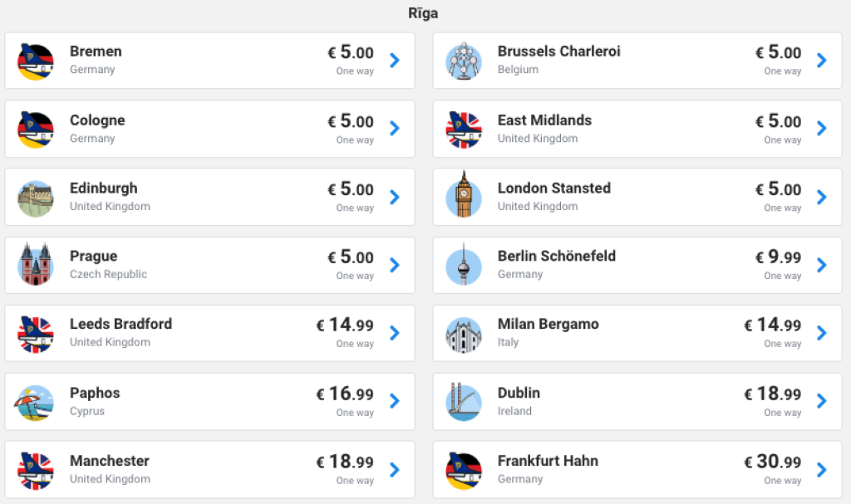This screenshot has height=504, width=851.
Task: Click the Milan Bergamo cathedral icon
Action: (x=464, y=333)
